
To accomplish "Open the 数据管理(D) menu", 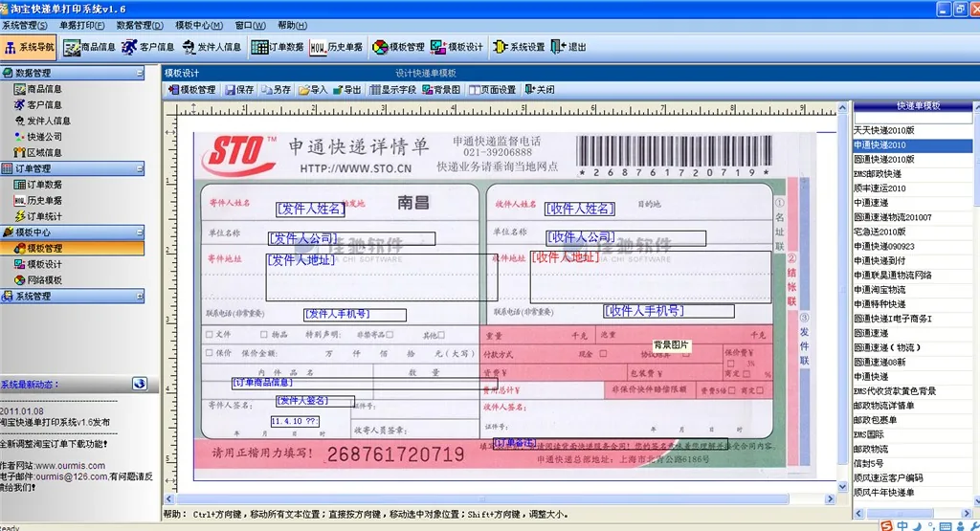I will [140, 26].
